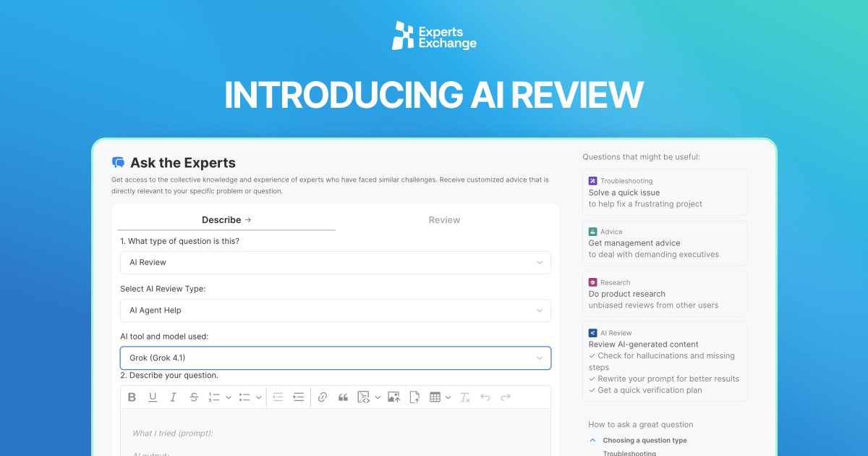The height and width of the screenshot is (456, 868).
Task: Apply strikethrough formatting
Action: (194, 397)
